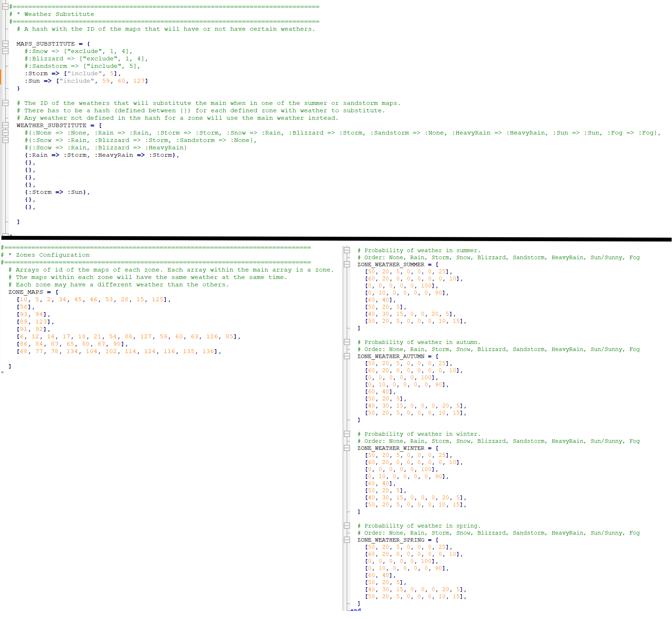The width and height of the screenshot is (672, 619).
Task: Fold the ZONE_WEATHER_SUMMER array
Action: (x=347, y=264)
